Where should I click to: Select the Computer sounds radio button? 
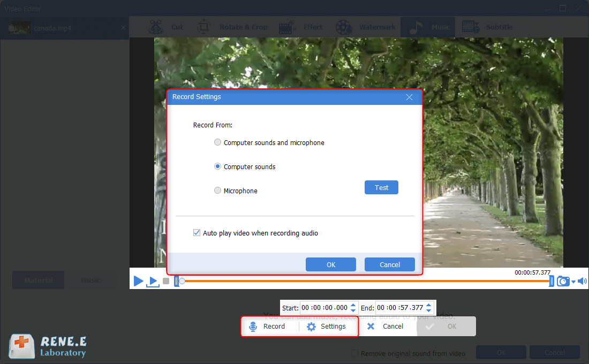(217, 166)
